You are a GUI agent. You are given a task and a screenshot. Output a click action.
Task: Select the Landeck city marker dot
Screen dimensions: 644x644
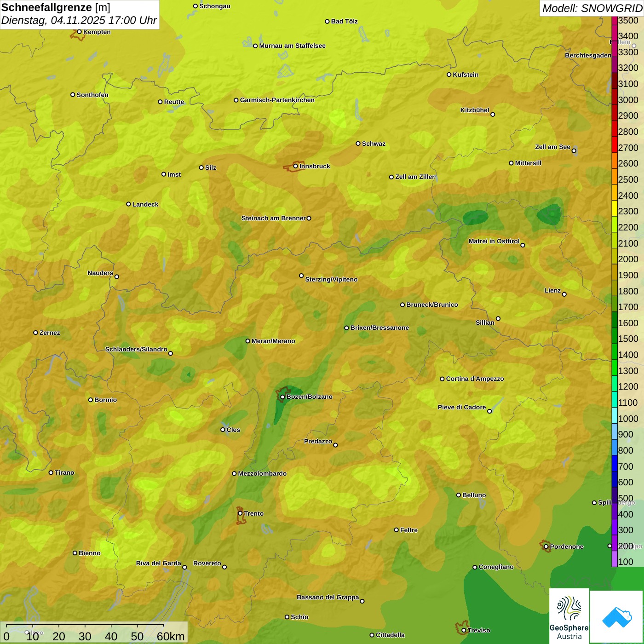128,204
